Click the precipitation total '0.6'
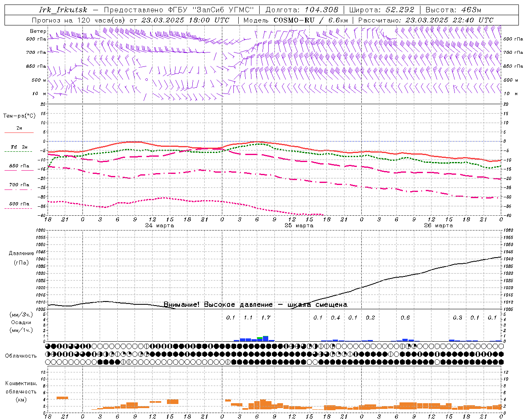This screenshot has width=525, height=420. click(x=405, y=317)
